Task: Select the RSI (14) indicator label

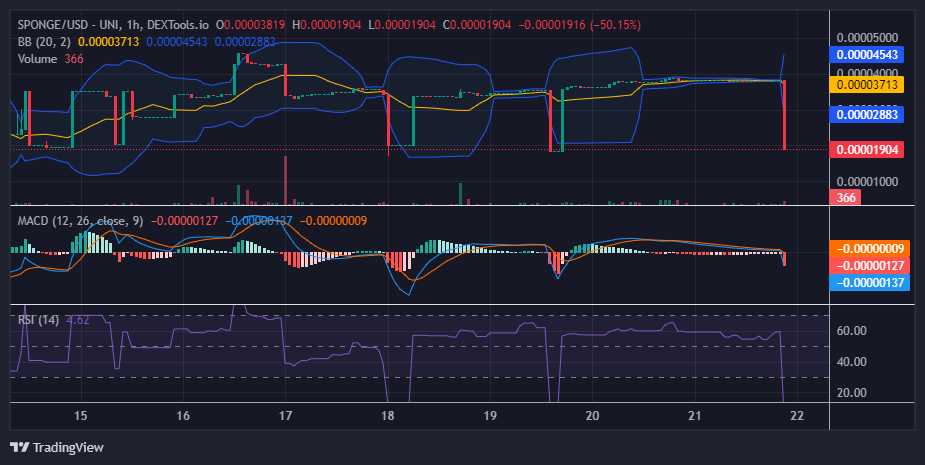Action: click(x=38, y=320)
